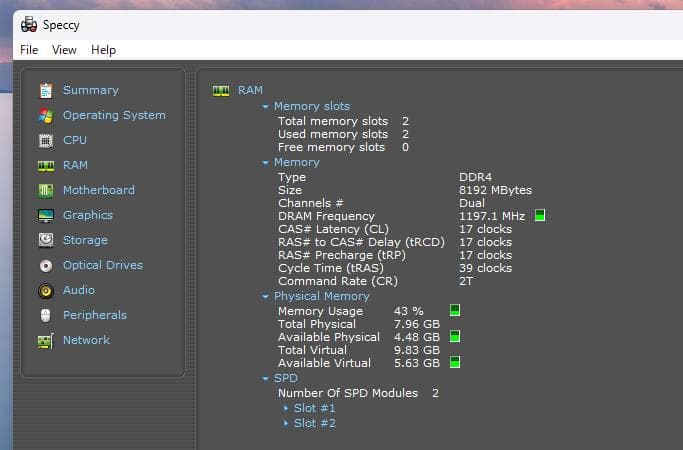Viewport: 683px width, 450px height.
Task: Click green graph icon next to DRAM Frequency
Action: click(540, 215)
